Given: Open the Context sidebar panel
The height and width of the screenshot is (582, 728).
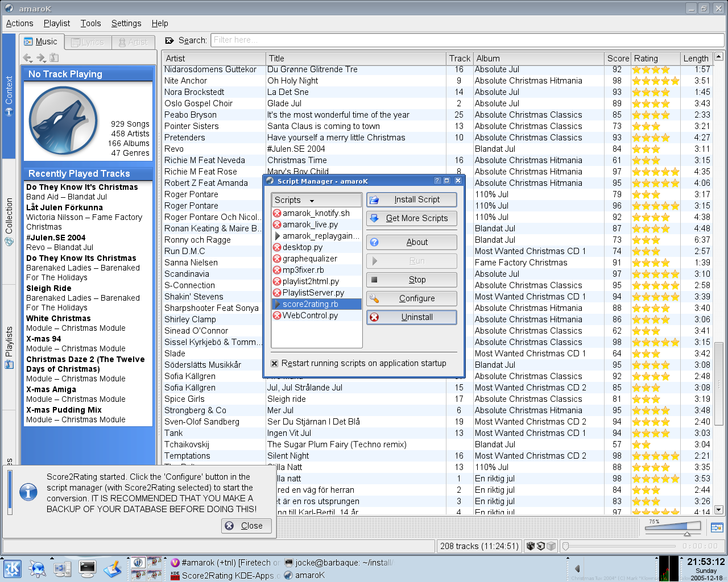Looking at the screenshot, I should point(9,95).
